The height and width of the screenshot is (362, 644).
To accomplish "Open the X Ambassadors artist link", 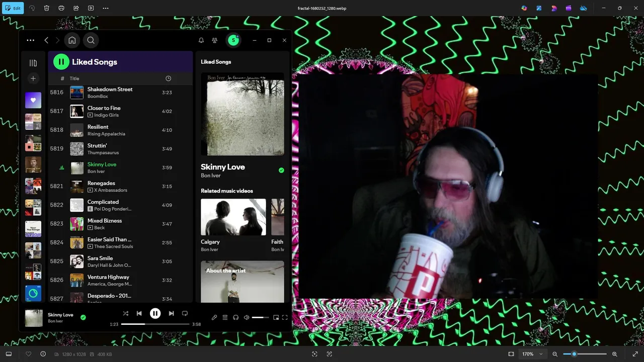I will (110, 190).
